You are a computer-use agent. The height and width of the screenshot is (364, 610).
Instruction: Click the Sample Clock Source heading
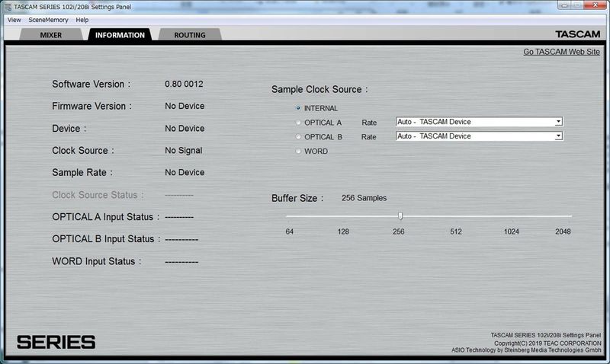click(x=319, y=89)
